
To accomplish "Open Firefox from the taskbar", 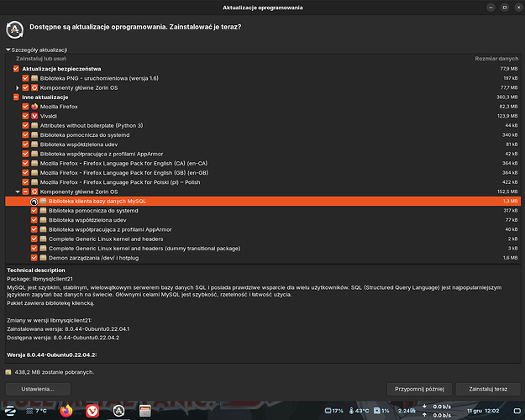I will [x=66, y=410].
